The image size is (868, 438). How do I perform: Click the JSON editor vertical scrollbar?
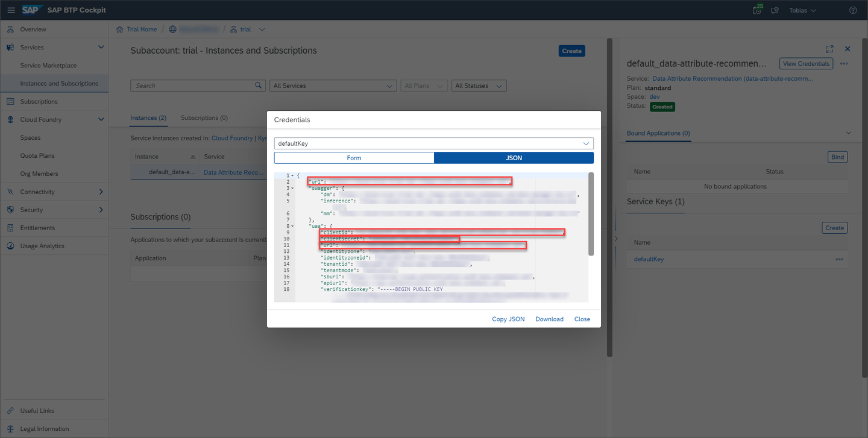[591, 214]
